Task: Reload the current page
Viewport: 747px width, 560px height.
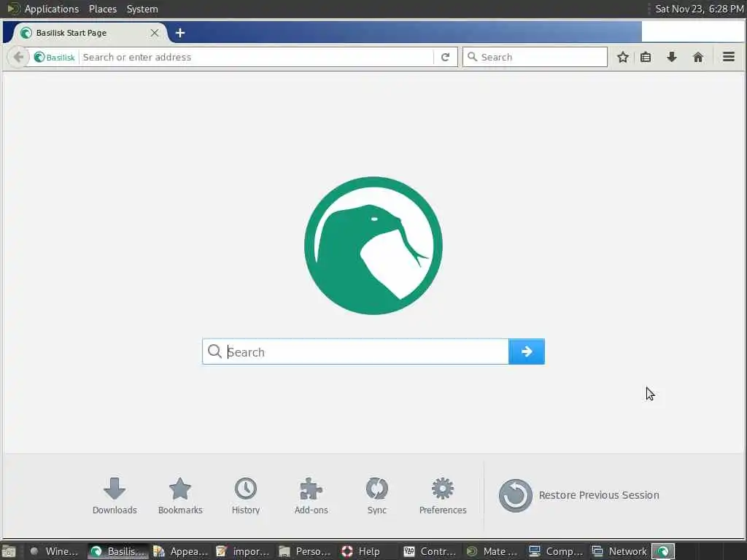Action: point(446,58)
